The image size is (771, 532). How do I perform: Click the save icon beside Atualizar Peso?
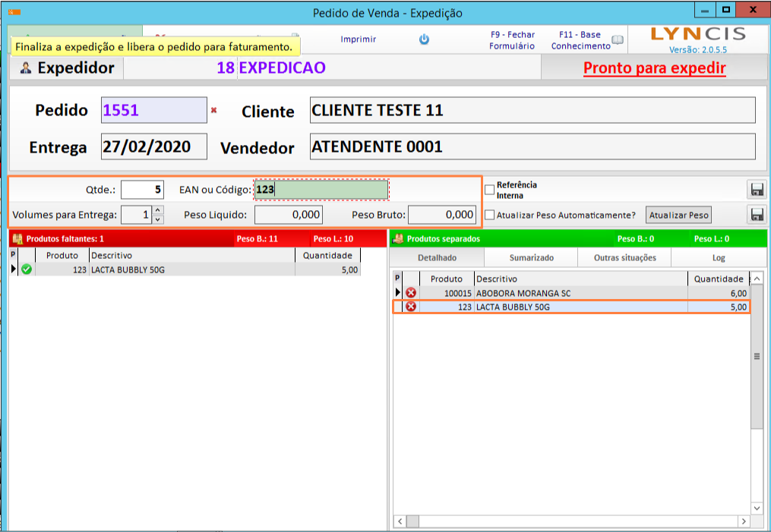coord(757,215)
